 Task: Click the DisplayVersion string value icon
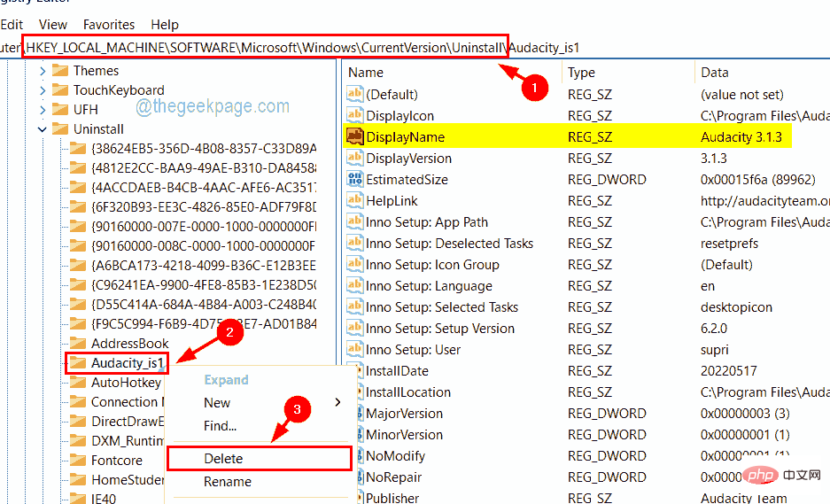pyautogui.click(x=354, y=158)
